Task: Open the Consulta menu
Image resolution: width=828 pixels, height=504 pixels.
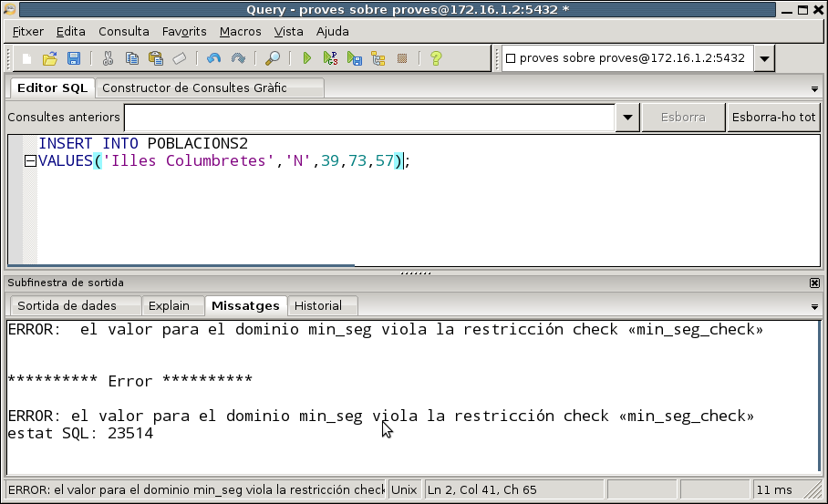Action: point(123,31)
